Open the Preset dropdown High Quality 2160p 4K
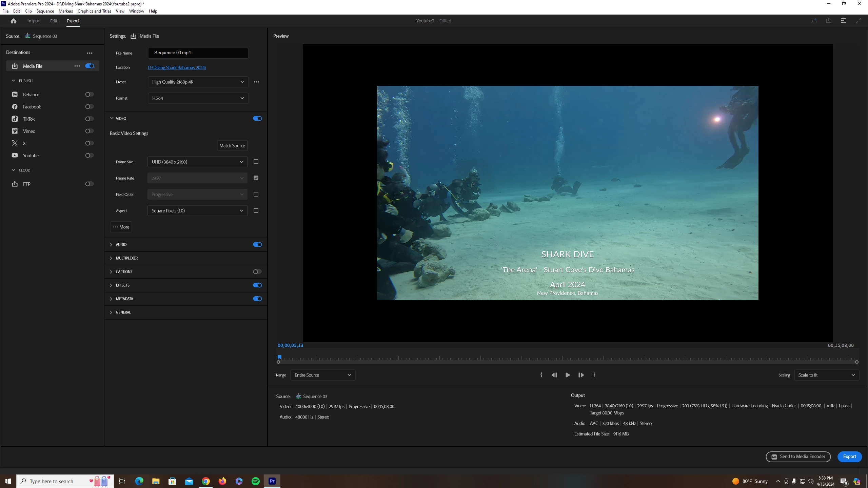This screenshot has width=868, height=488. click(198, 82)
